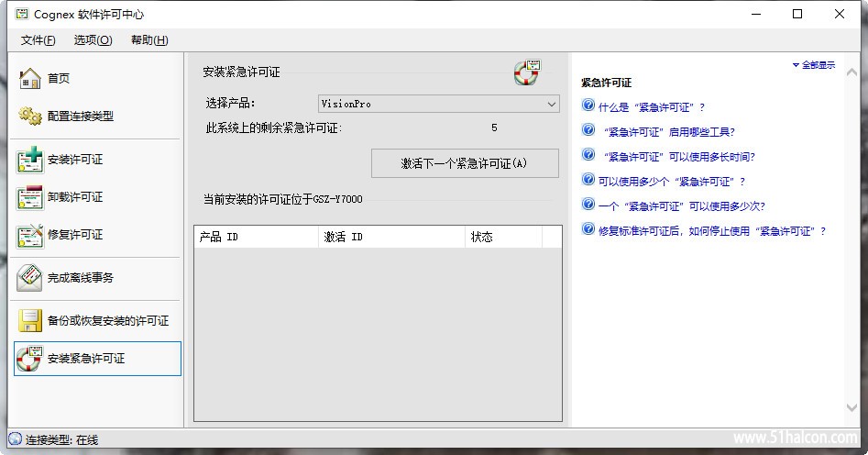
Task: Click the 产品 ID column header
Action: (x=257, y=237)
